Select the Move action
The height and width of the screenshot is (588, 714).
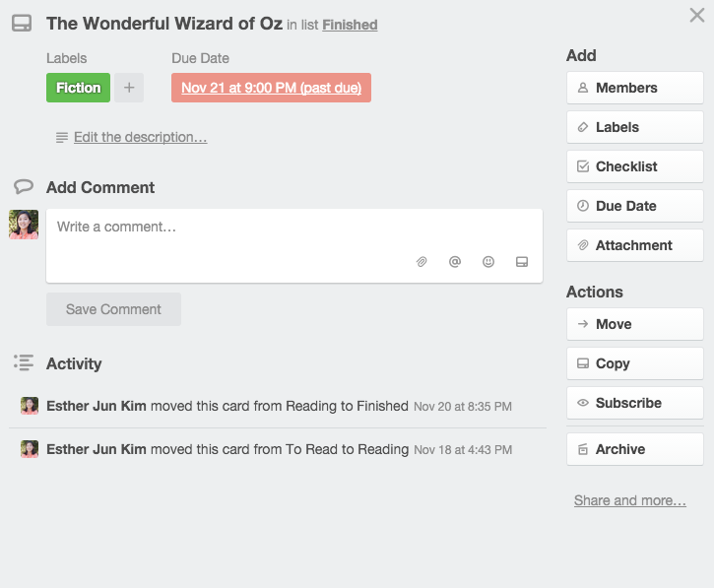pos(634,324)
